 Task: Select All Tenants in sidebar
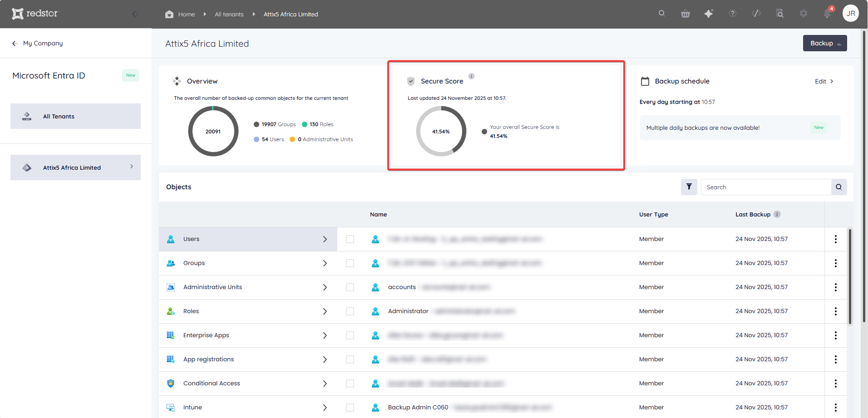coord(75,116)
